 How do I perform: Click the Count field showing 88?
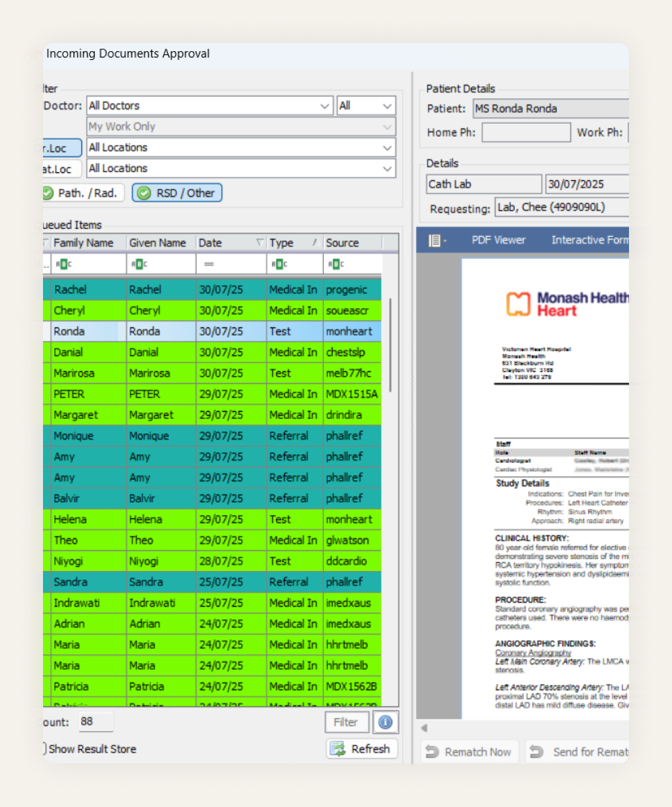tap(95, 722)
